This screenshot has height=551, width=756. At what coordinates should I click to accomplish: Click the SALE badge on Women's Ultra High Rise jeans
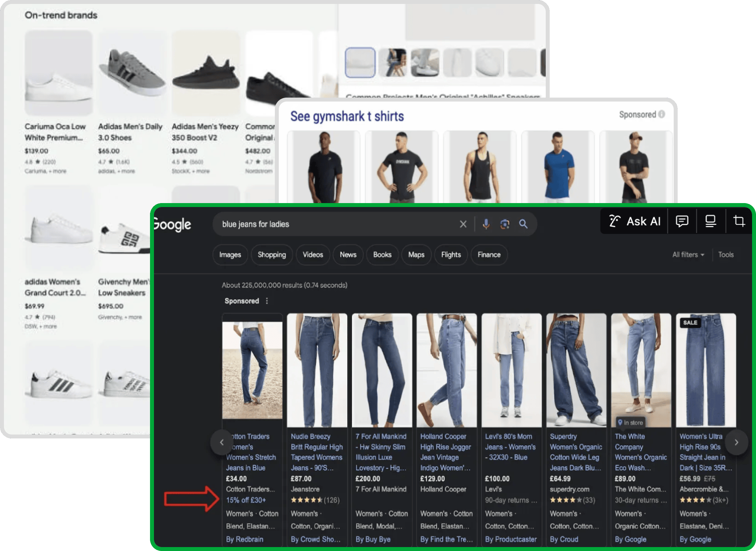[x=690, y=322]
